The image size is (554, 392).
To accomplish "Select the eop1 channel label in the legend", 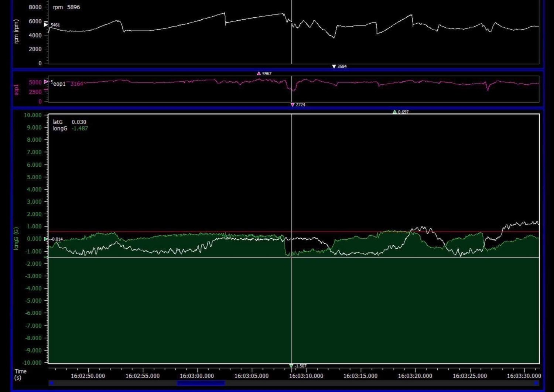I will pos(59,84).
